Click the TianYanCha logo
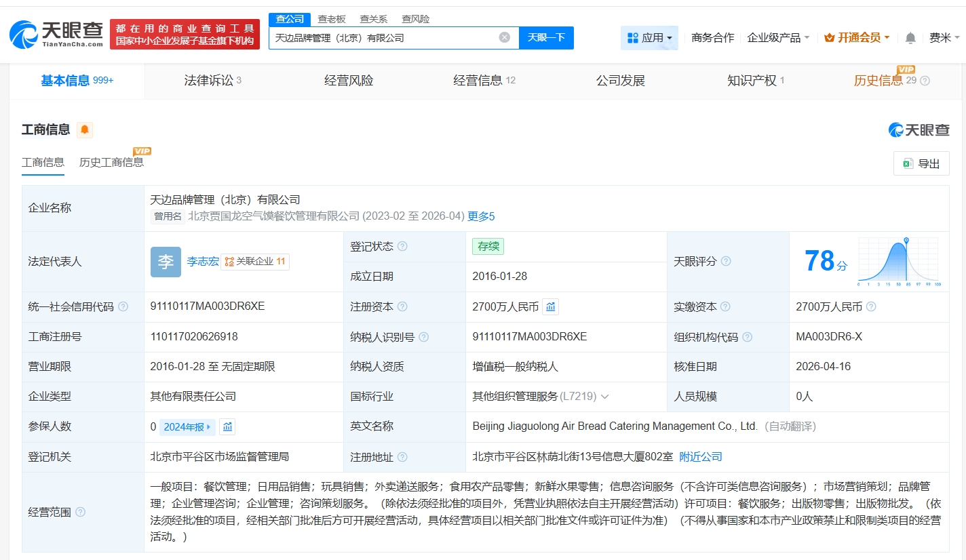 pos(57,34)
